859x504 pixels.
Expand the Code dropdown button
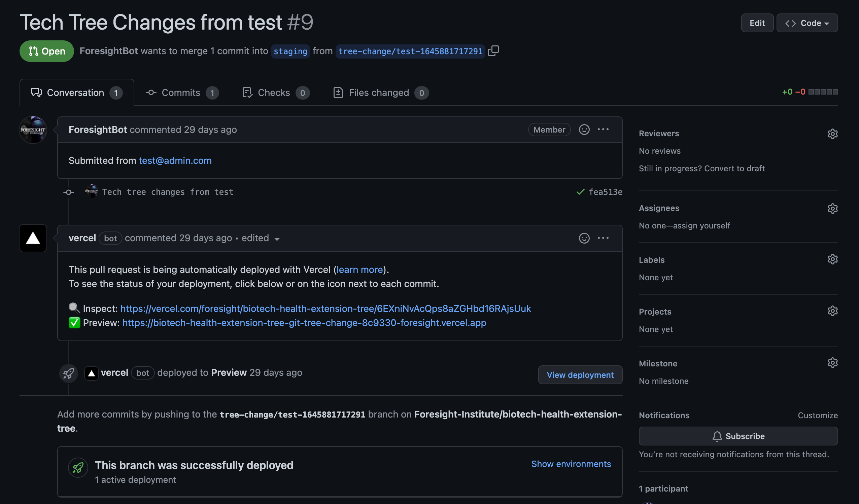[807, 23]
